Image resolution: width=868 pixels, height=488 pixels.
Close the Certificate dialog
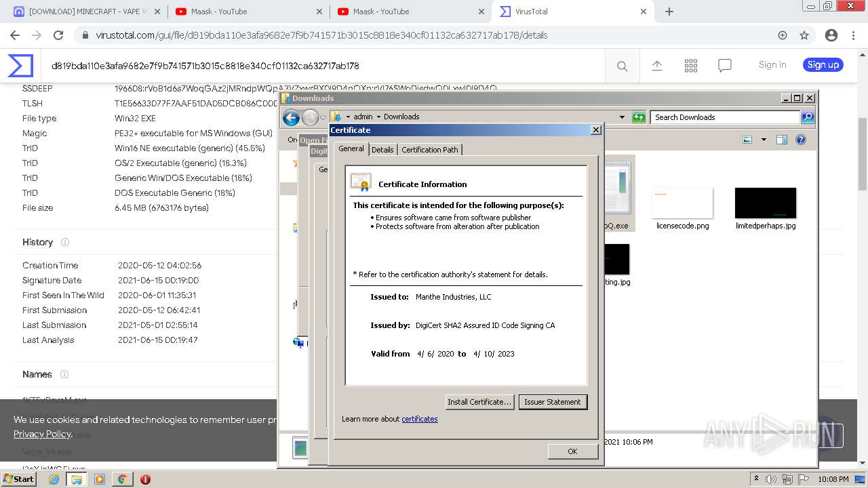596,130
